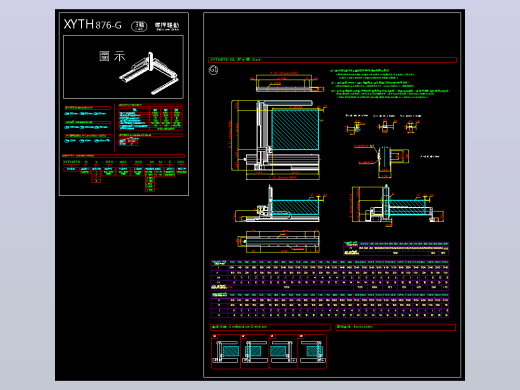
Task: Select the rail profile detail with red callout leaders
Action: [x=382, y=161]
